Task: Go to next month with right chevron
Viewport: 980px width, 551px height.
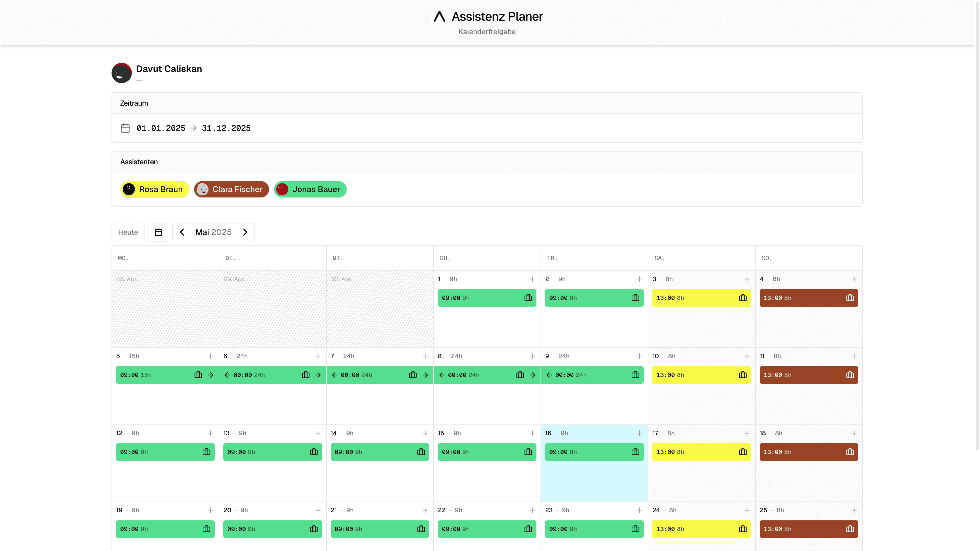Action: [x=245, y=232]
